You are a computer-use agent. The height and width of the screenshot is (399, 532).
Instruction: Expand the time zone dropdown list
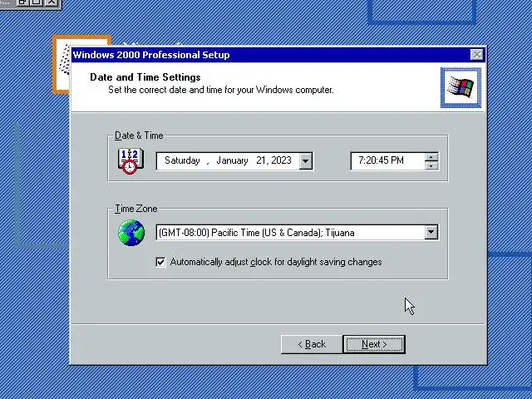(x=431, y=233)
